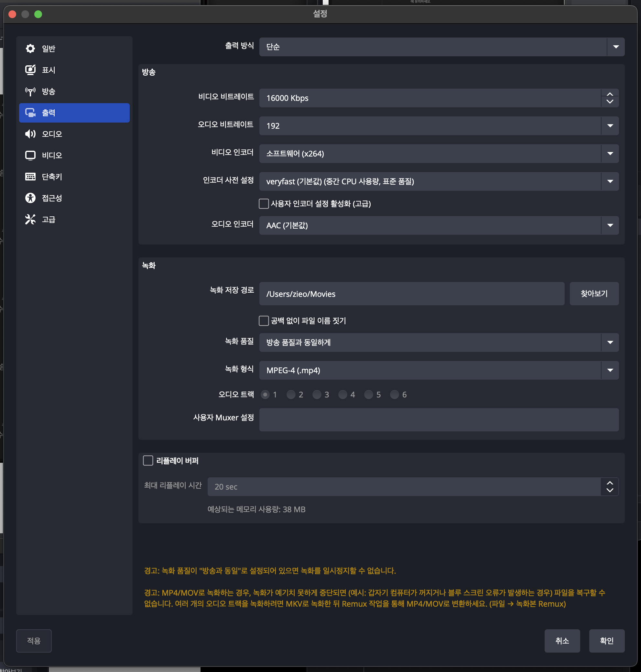Select the Output (출력) sidebar tab
641x672 pixels.
click(74, 113)
